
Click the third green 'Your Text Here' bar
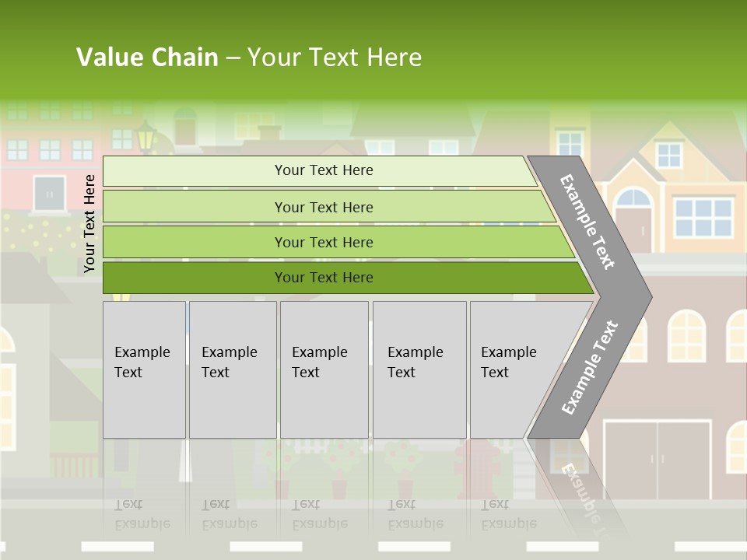tap(338, 242)
